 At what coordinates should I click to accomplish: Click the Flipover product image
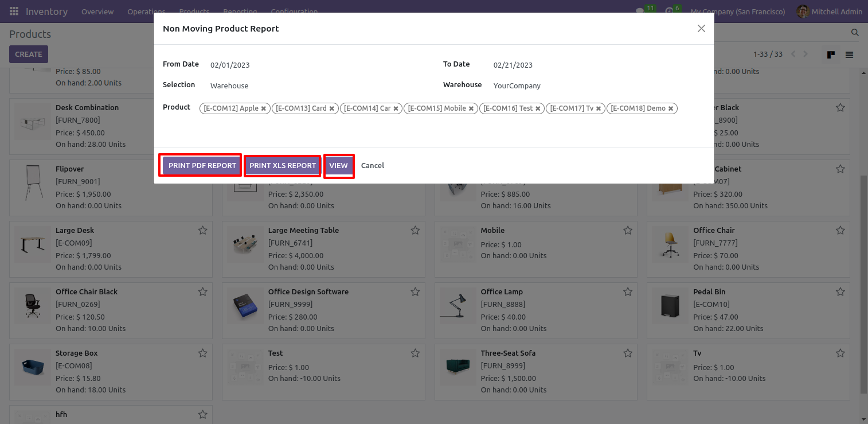[x=33, y=183]
